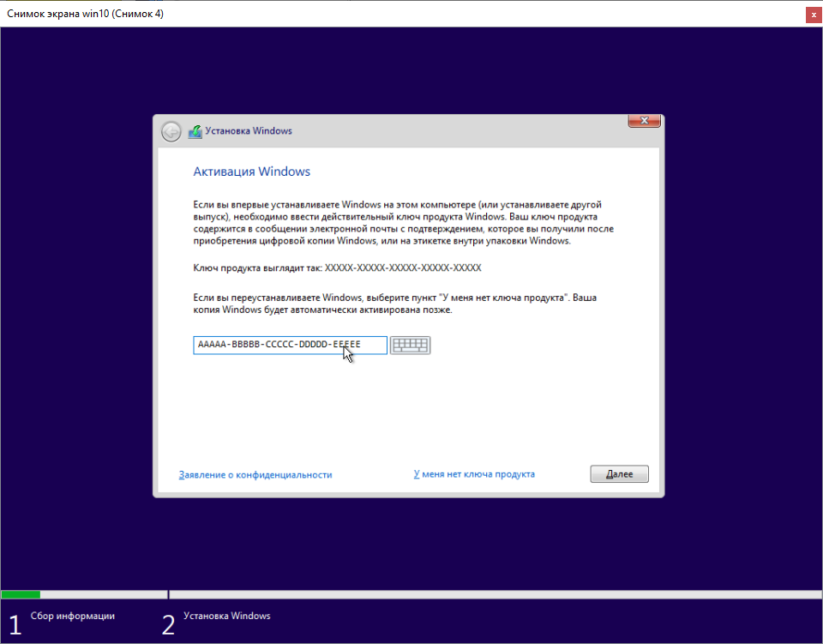Close the Снимок экрана win10 window
The image size is (823, 644).
point(814,15)
